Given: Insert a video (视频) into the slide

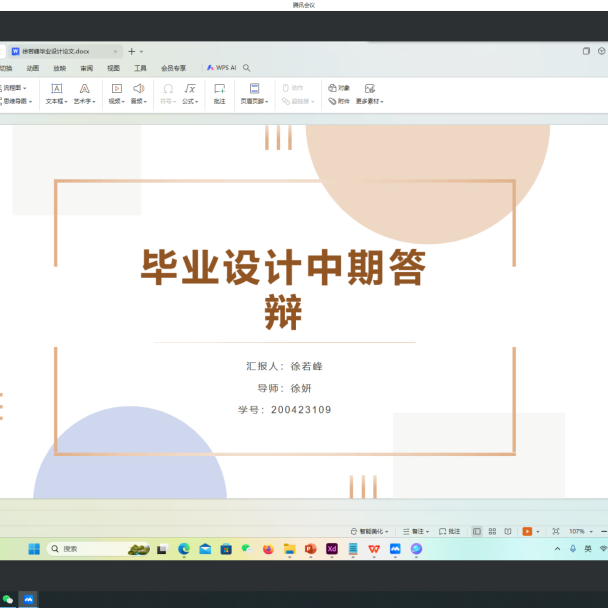Looking at the screenshot, I should [116, 89].
